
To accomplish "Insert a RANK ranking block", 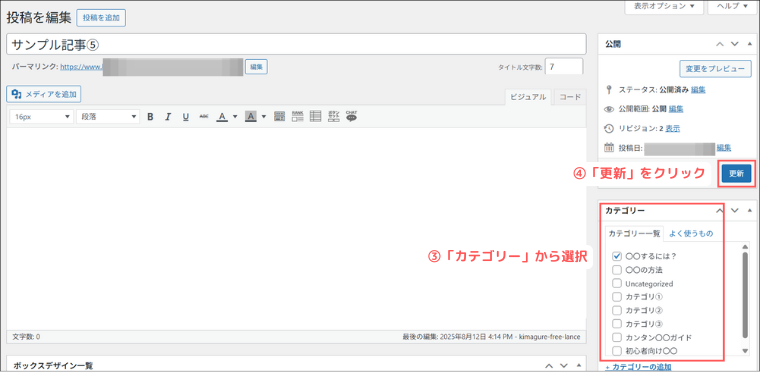I will click(x=297, y=116).
